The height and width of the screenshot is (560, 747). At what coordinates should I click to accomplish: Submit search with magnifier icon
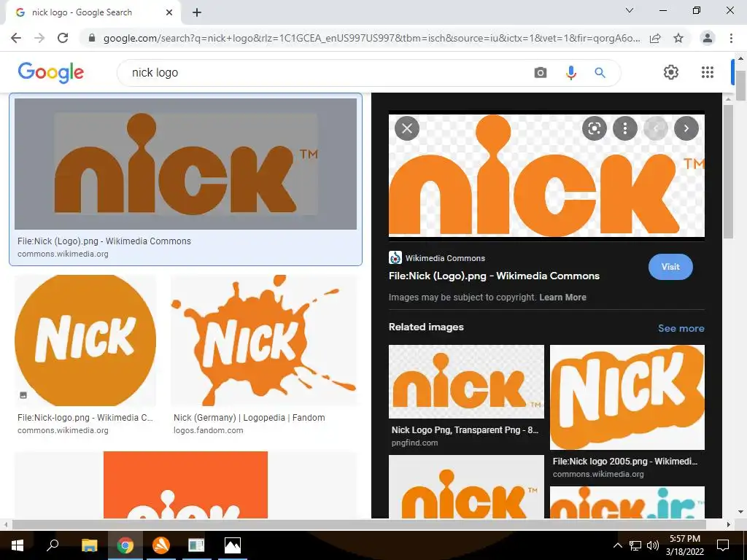click(x=600, y=73)
